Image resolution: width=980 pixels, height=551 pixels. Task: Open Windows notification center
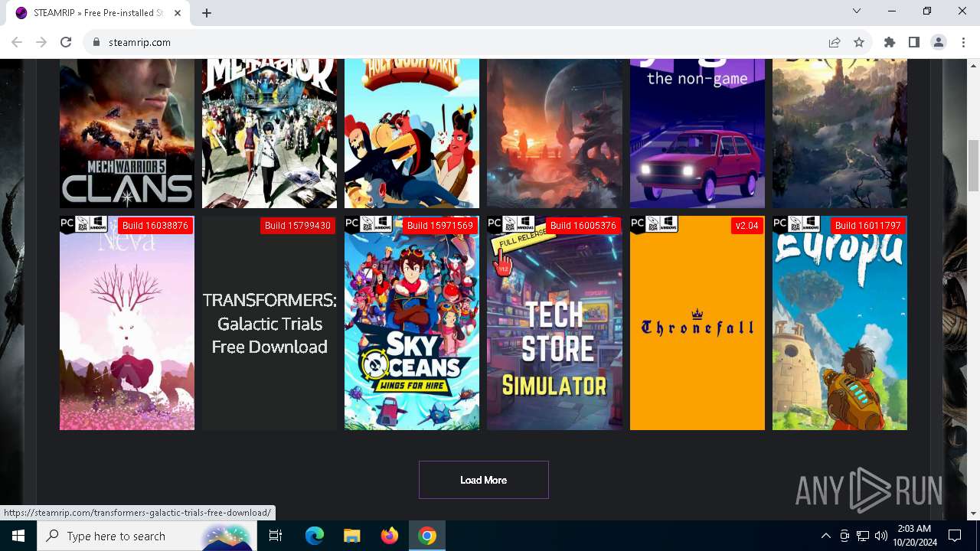pyautogui.click(x=955, y=536)
